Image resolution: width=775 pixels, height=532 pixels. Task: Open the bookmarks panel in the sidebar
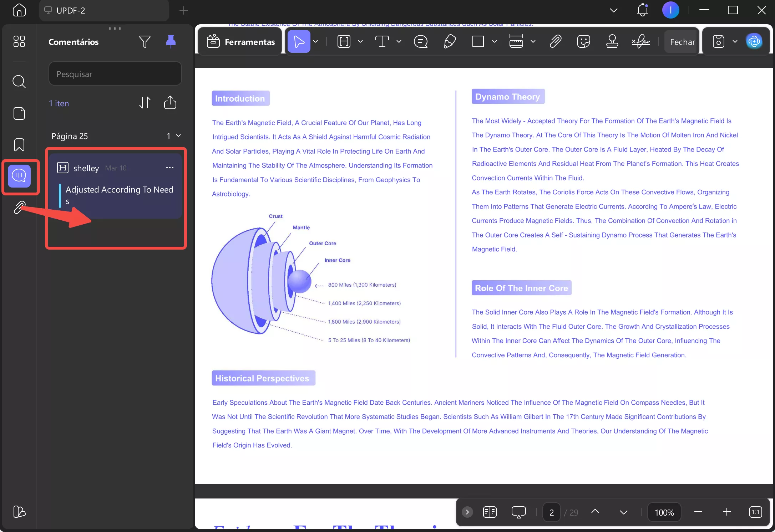20,145
